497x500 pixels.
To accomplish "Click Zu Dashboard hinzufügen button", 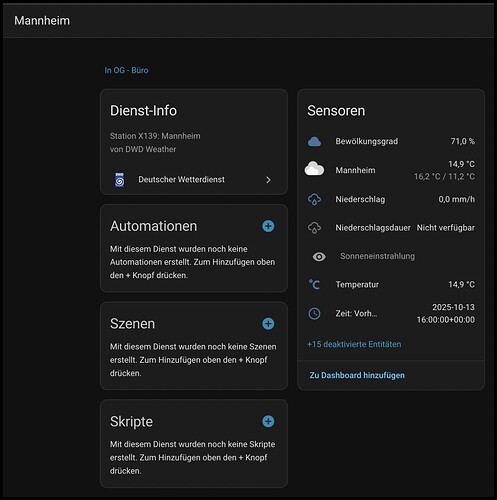I will click(357, 375).
